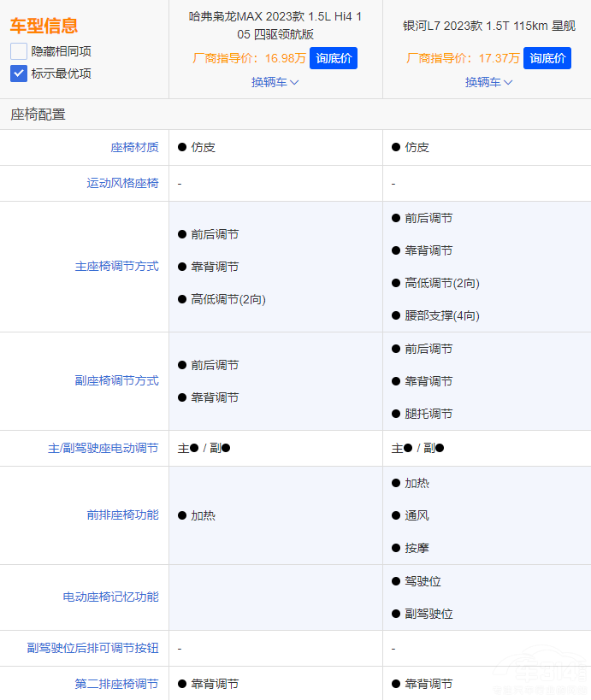Image resolution: width=591 pixels, height=700 pixels.
Task: Click the 座椅材质 parameter link
Action: point(134,147)
